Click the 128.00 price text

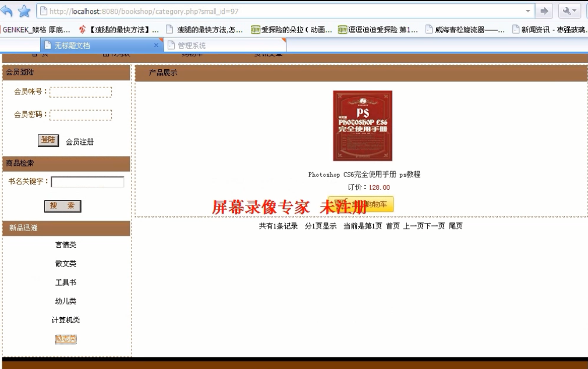[380, 187]
